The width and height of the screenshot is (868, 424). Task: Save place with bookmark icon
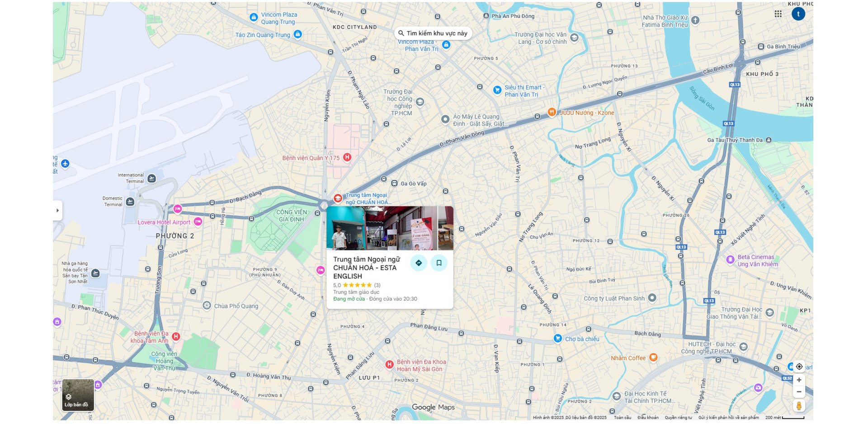tap(439, 263)
